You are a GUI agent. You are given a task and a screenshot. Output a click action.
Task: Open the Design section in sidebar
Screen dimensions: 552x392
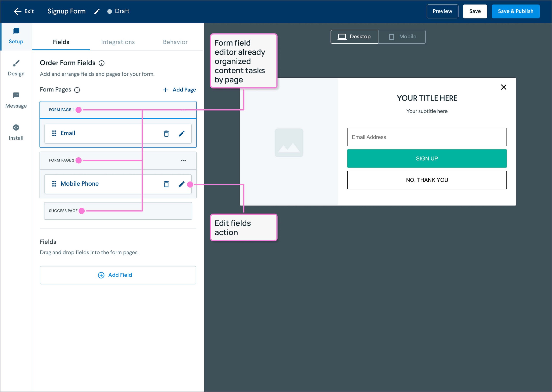16,68
